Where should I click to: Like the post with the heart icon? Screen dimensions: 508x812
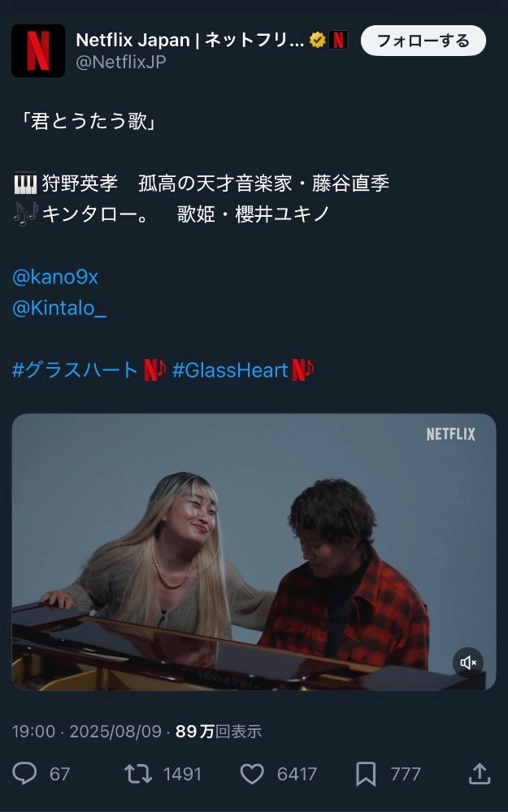[253, 774]
